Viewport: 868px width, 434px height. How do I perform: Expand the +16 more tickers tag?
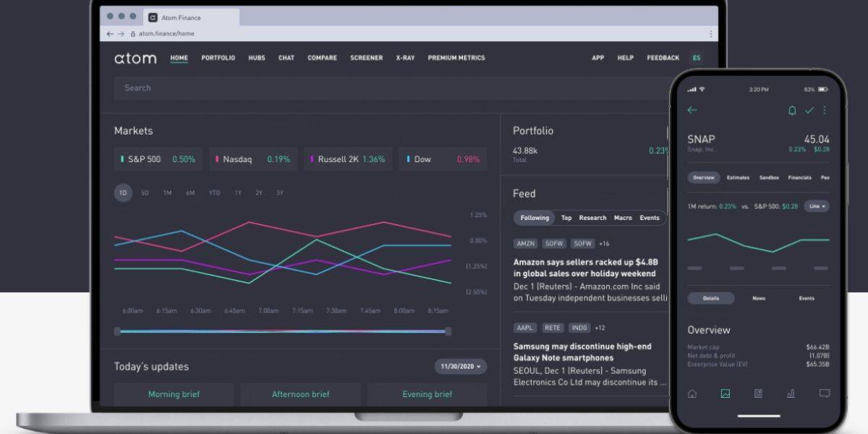coord(604,244)
